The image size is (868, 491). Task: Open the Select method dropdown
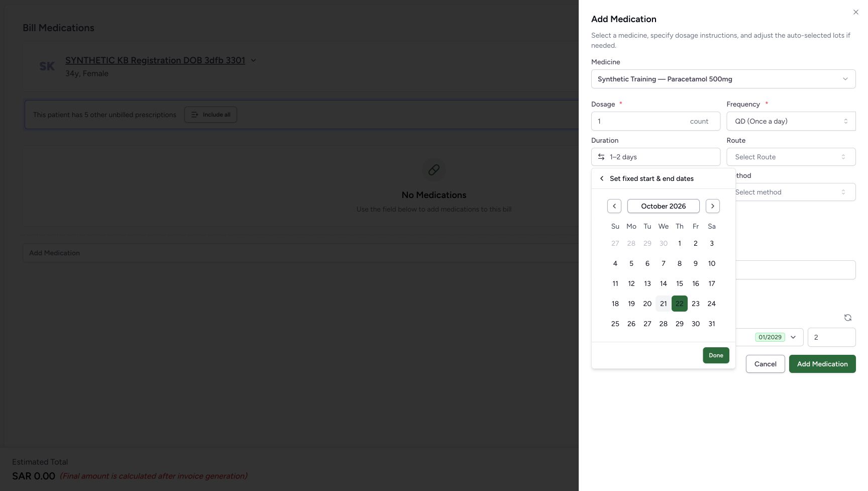pos(795,192)
